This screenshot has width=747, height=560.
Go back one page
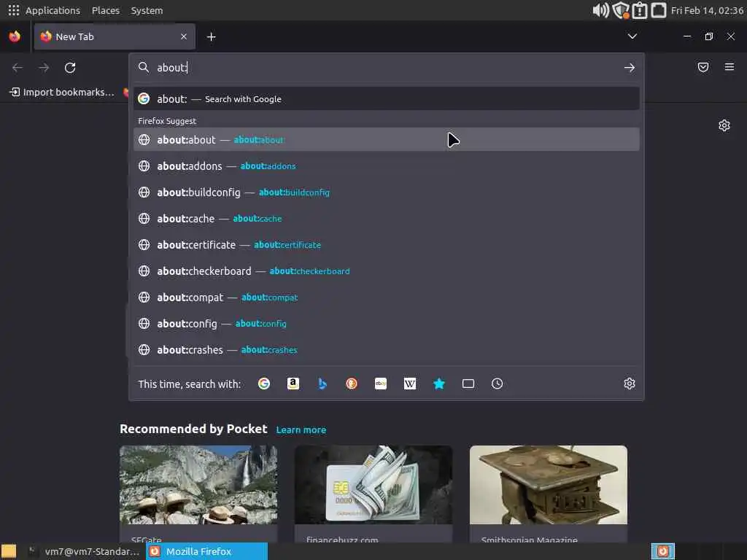pyautogui.click(x=18, y=68)
